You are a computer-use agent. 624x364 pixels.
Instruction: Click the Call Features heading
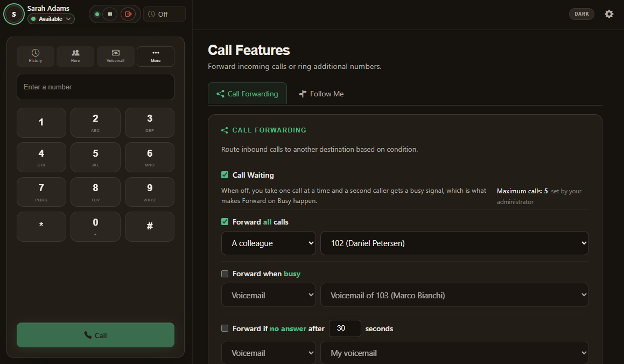point(249,50)
